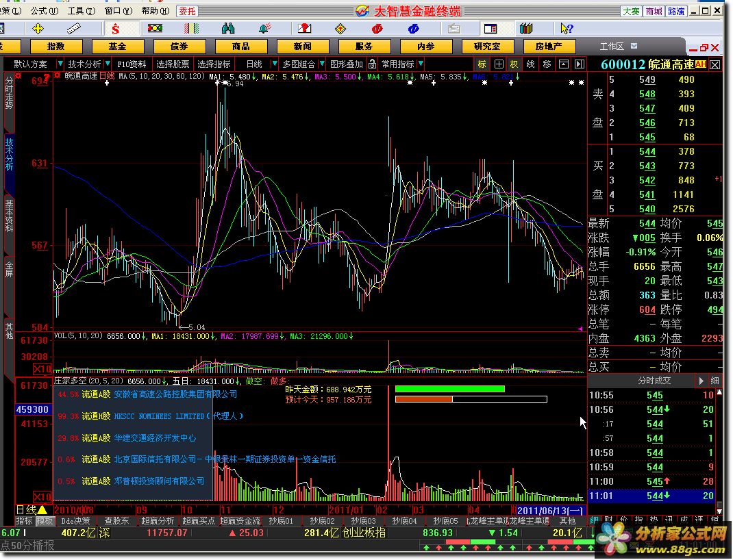Select the 指标 bottom tab
Image resolution: width=733 pixels, height=560 pixels.
pos(24,521)
